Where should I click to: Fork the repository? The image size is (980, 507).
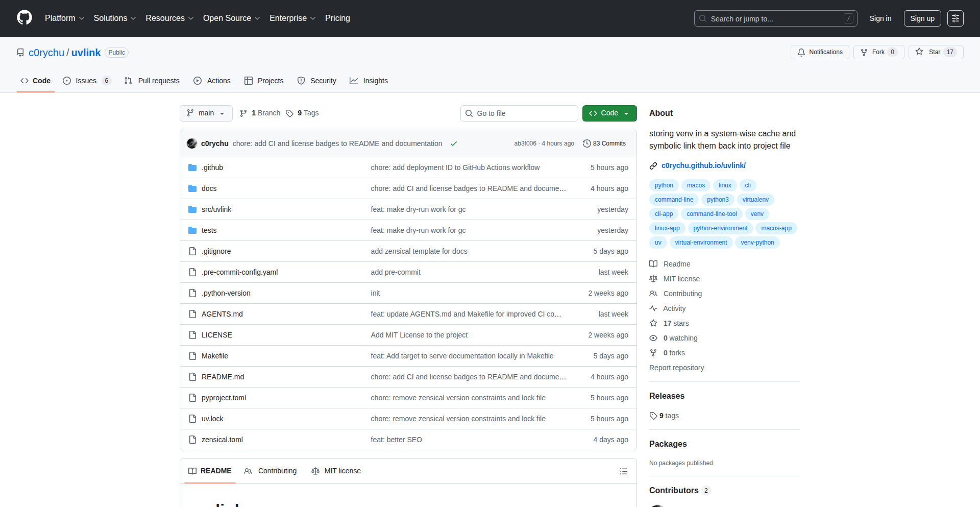point(877,52)
